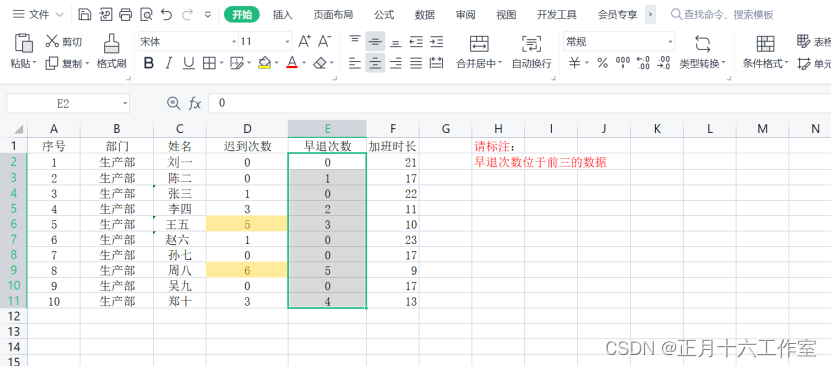Click the increase indent icon
Image resolution: width=831 pixels, height=367 pixels.
click(x=436, y=41)
